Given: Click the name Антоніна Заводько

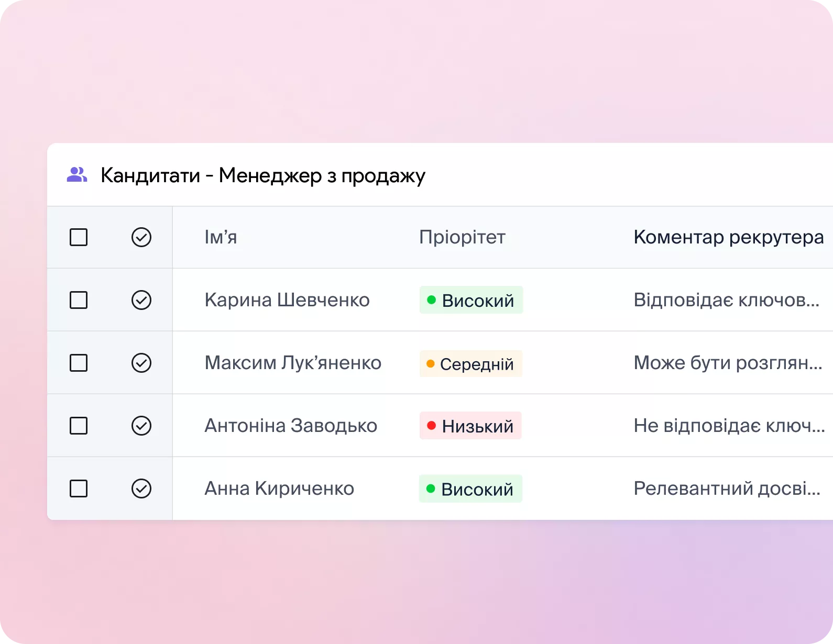Looking at the screenshot, I should [x=291, y=426].
